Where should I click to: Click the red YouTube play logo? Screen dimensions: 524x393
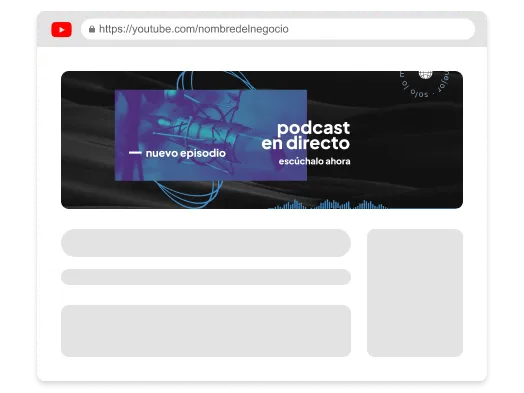click(61, 29)
